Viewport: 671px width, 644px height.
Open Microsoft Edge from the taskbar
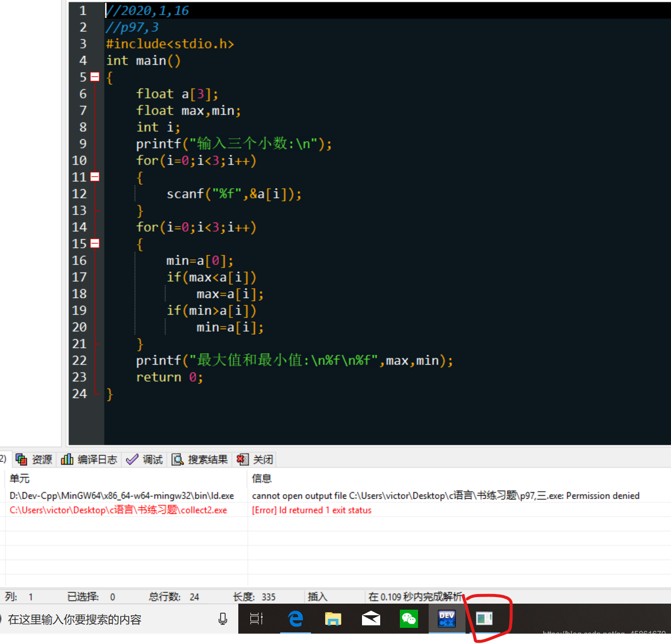tap(295, 619)
